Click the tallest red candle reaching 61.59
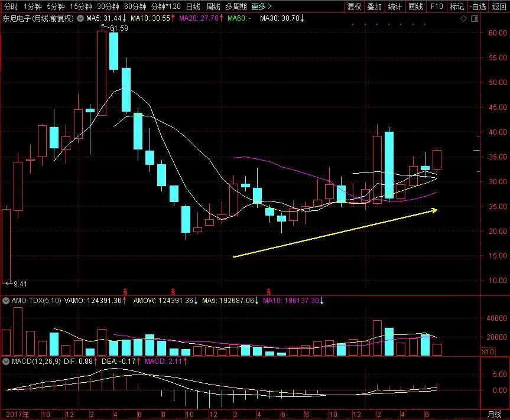Image resolution: width=510 pixels, height=420 pixels. click(102, 73)
